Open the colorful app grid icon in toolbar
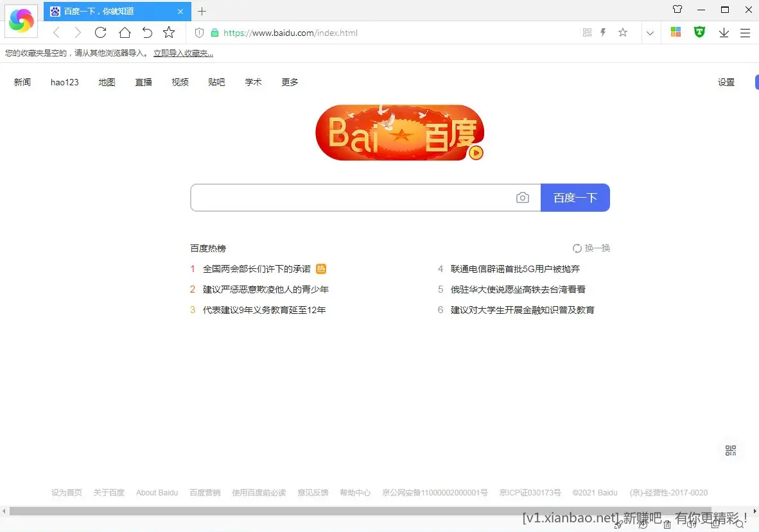 click(x=676, y=32)
